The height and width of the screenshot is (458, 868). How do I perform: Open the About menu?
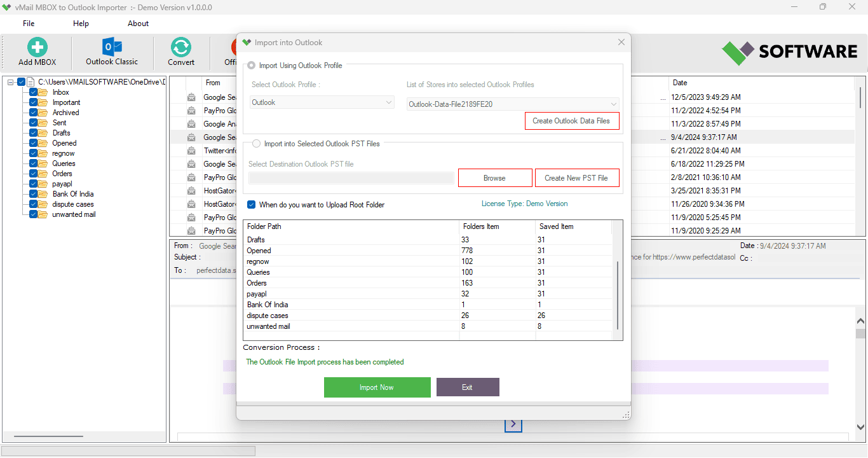138,24
